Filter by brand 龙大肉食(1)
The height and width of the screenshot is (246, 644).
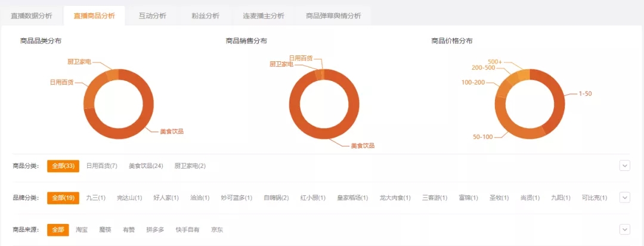[395, 198]
